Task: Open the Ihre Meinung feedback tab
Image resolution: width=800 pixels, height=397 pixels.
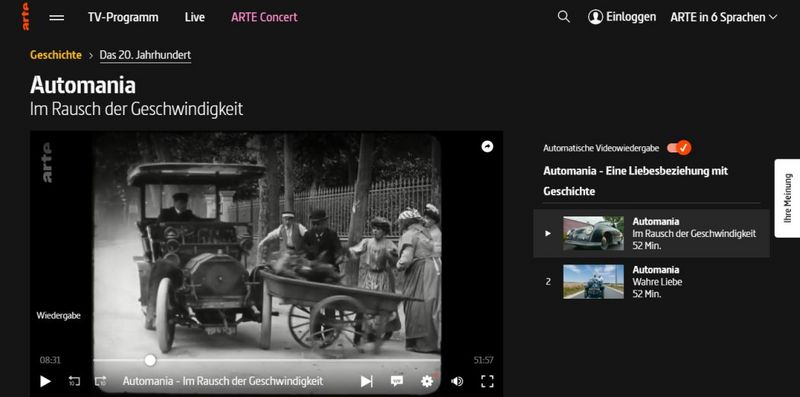Action: [787, 198]
